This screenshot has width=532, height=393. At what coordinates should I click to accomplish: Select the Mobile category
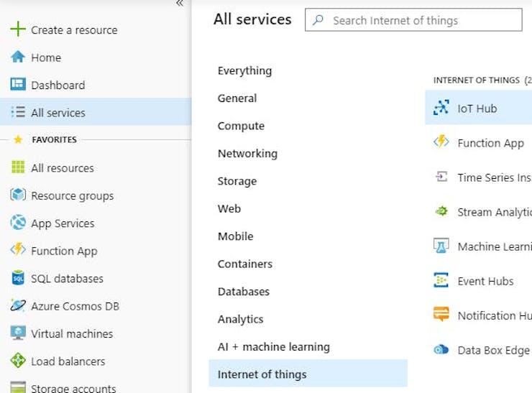[x=236, y=236]
